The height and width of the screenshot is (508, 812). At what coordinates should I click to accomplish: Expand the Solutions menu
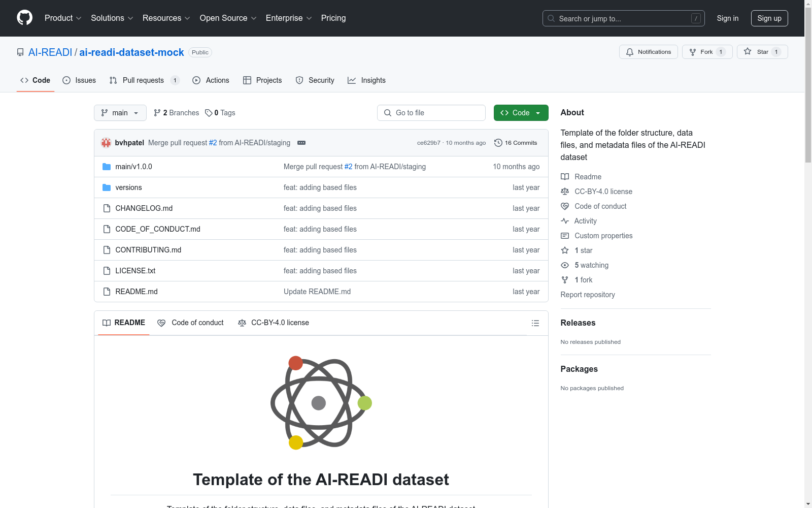[x=112, y=18]
